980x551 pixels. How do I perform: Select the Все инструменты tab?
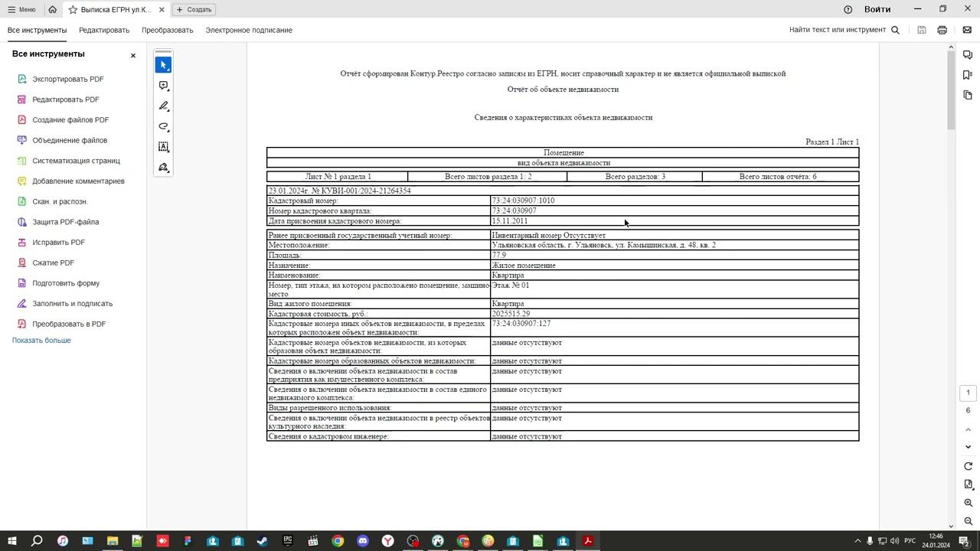[37, 30]
